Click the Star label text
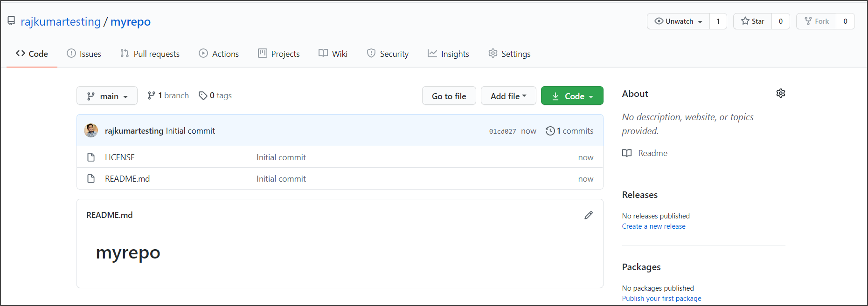 [x=758, y=21]
